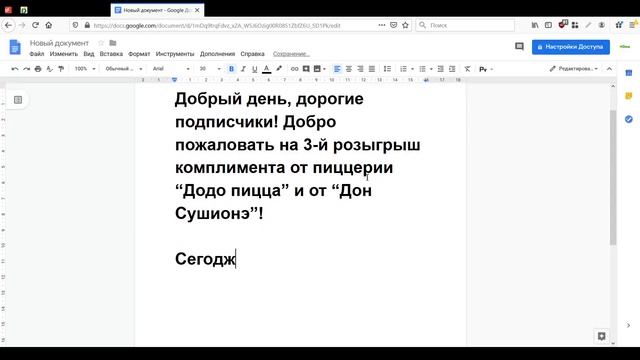Viewport: 640px width, 360px height.
Task: Rename the Новый документ title
Action: (x=59, y=43)
